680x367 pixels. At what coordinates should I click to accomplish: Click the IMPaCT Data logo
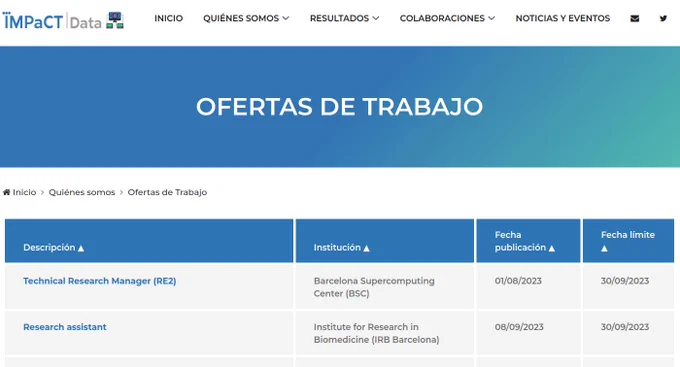coord(63,20)
